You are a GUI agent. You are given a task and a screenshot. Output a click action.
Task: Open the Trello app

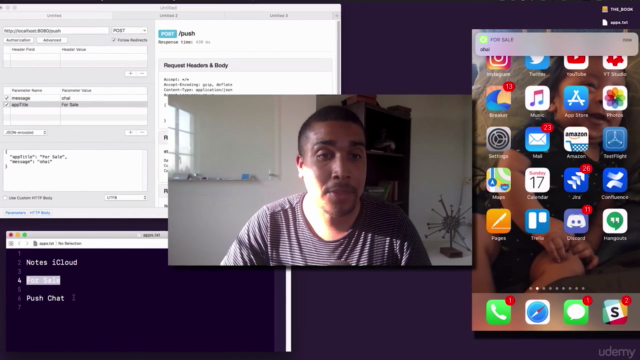pyautogui.click(x=537, y=221)
